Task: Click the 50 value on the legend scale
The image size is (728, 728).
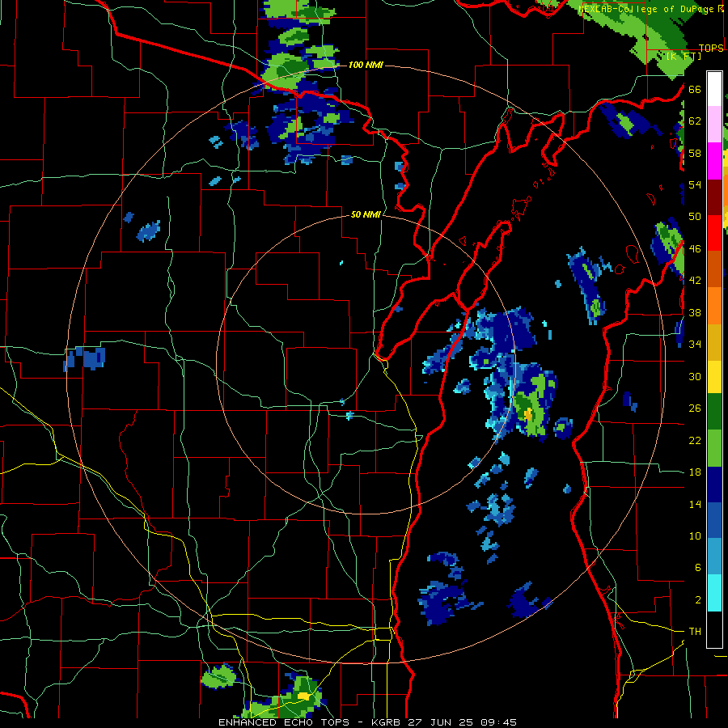Action: [x=695, y=217]
